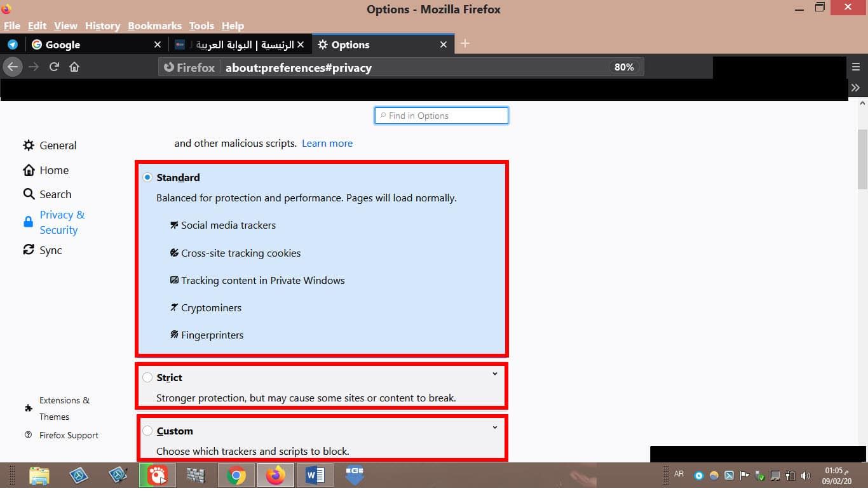The width and height of the screenshot is (868, 491).
Task: Click the magnifier icon beside Search
Action: click(x=29, y=194)
